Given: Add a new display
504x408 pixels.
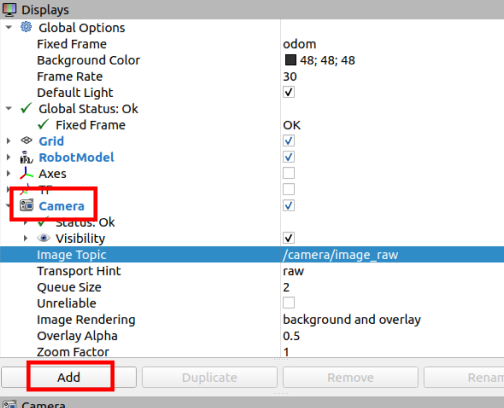Looking at the screenshot, I should click(x=69, y=377).
